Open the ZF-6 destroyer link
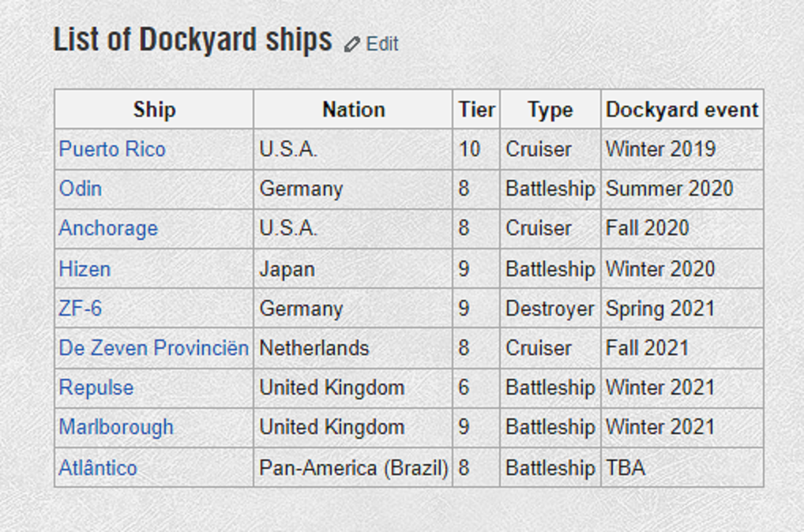Viewport: 804px width, 532px height. point(81,308)
